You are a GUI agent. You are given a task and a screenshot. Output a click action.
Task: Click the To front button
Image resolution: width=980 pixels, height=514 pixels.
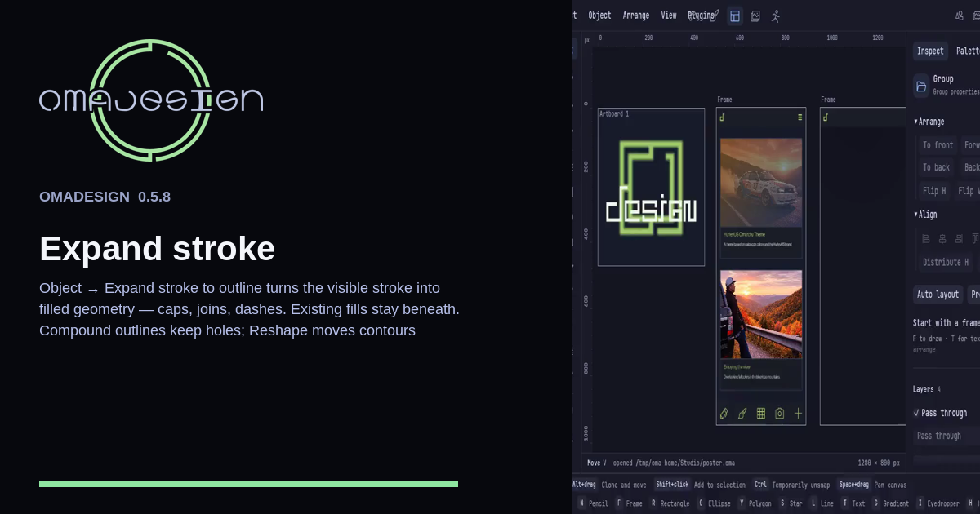pos(938,145)
